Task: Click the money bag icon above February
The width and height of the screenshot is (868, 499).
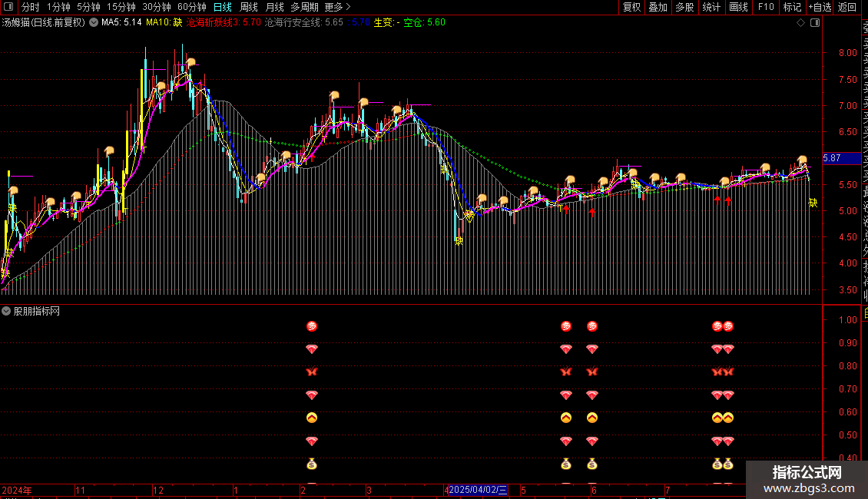Action: 312,464
